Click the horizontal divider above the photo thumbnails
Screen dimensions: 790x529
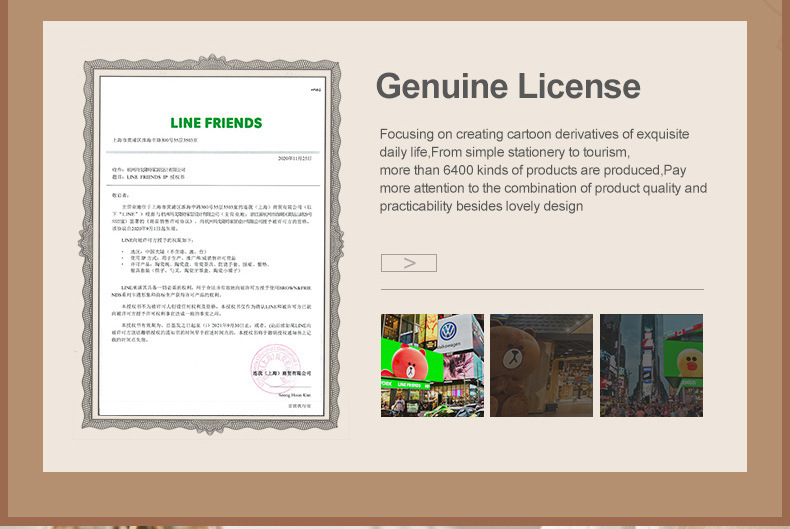click(542, 290)
